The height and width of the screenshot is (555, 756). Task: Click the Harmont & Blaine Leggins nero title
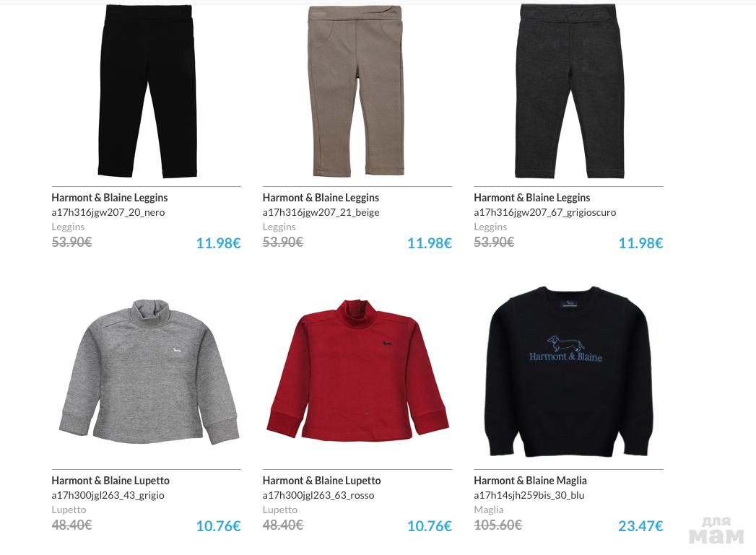click(110, 198)
